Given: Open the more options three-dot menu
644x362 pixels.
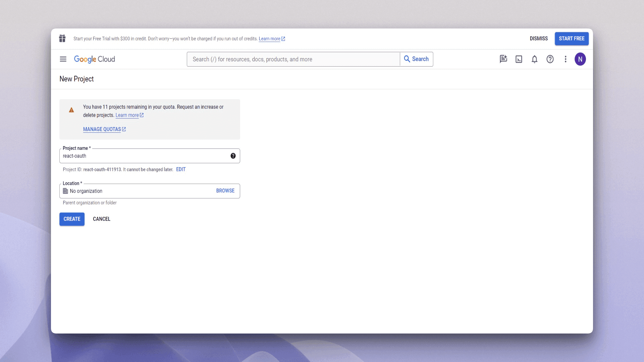Looking at the screenshot, I should [566, 59].
